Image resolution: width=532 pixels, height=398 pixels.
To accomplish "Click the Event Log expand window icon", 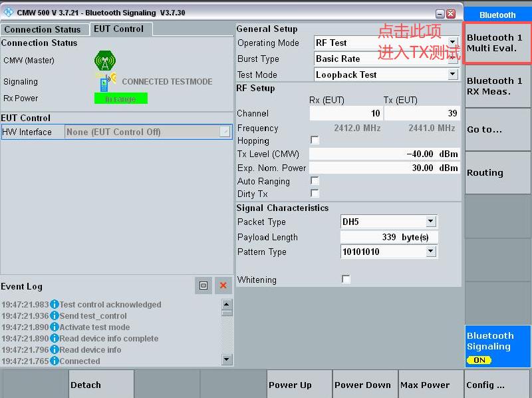I will tap(203, 286).
